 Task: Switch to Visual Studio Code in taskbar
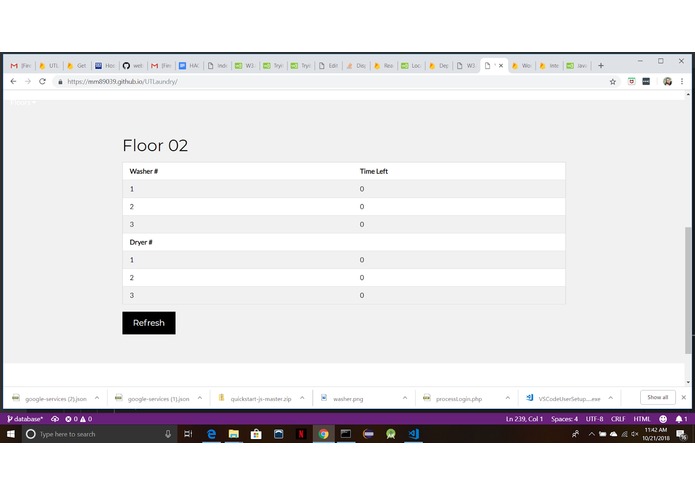click(x=414, y=434)
